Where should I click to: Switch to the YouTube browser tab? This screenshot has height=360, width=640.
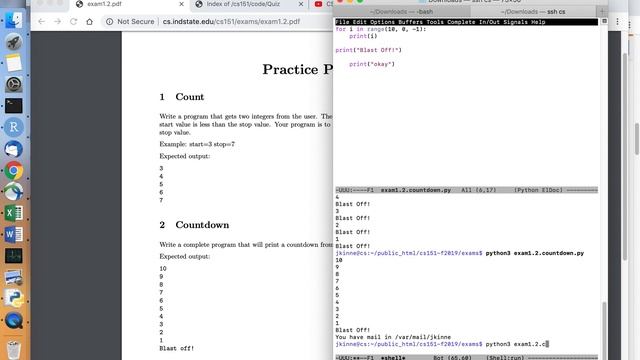point(322,4)
